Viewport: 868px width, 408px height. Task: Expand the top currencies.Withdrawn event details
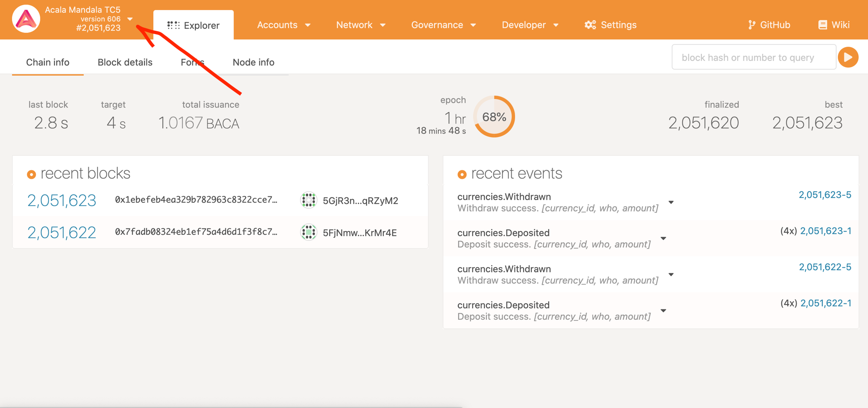click(671, 202)
